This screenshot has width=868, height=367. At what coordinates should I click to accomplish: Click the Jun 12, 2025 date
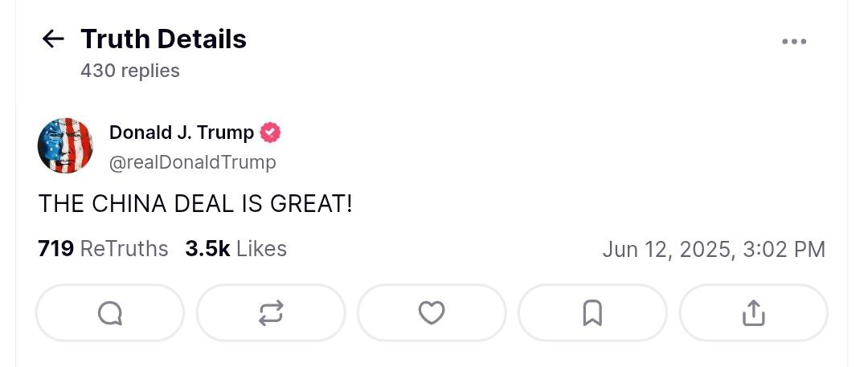coord(665,250)
